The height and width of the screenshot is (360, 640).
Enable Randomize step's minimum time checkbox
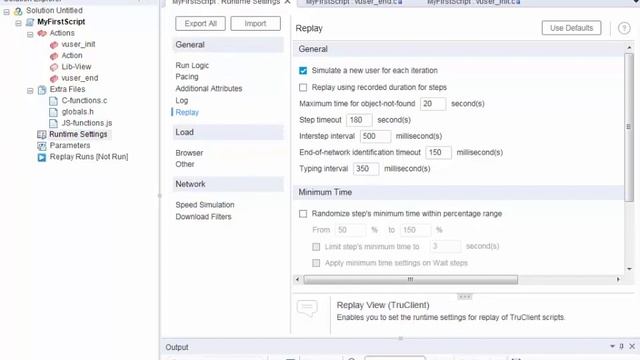point(303,214)
